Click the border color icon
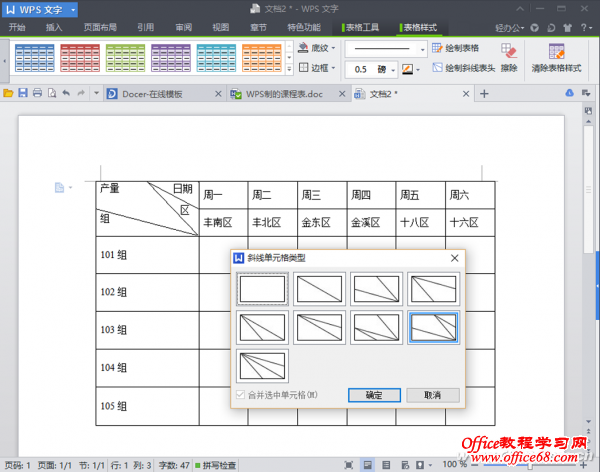600x472 pixels. pos(407,69)
